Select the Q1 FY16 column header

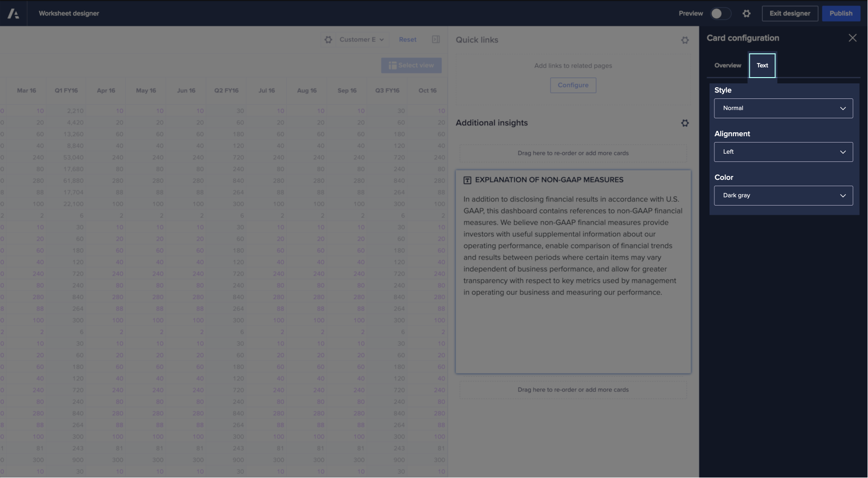click(x=66, y=91)
